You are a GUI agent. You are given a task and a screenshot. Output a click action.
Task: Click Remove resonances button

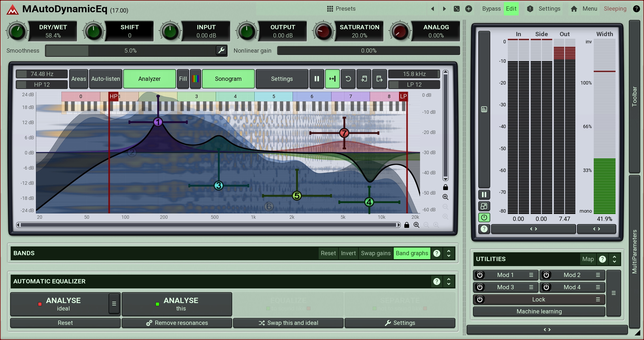click(177, 323)
